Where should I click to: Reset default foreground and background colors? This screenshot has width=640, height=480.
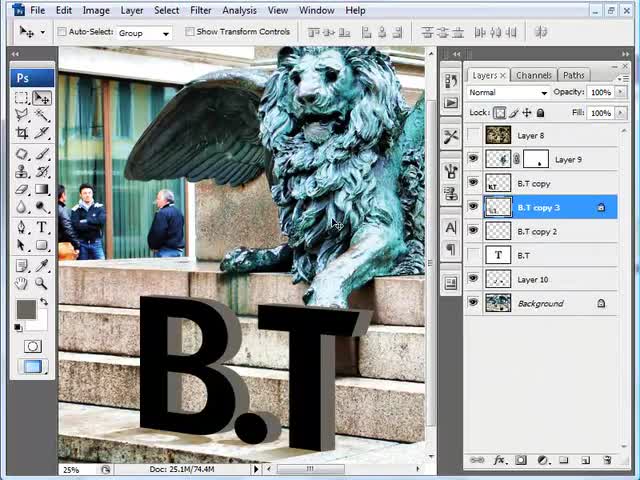[18, 327]
